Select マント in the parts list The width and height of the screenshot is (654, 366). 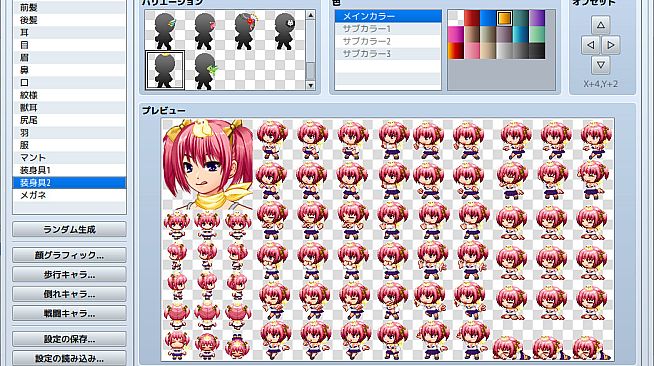[x=69, y=158]
